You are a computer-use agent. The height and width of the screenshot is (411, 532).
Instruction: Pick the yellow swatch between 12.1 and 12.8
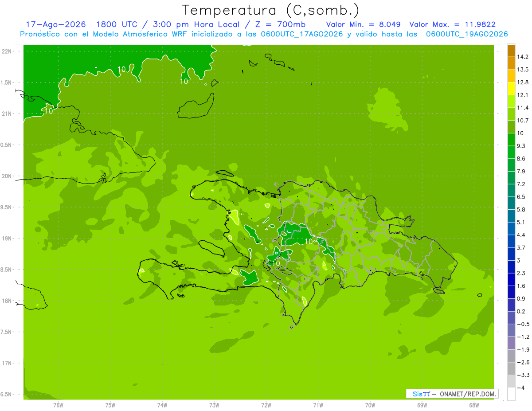511,89
